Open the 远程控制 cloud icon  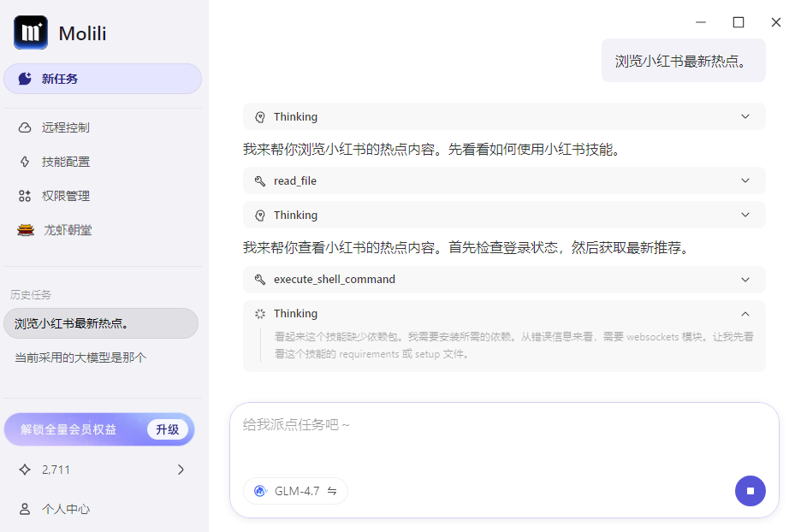point(25,127)
